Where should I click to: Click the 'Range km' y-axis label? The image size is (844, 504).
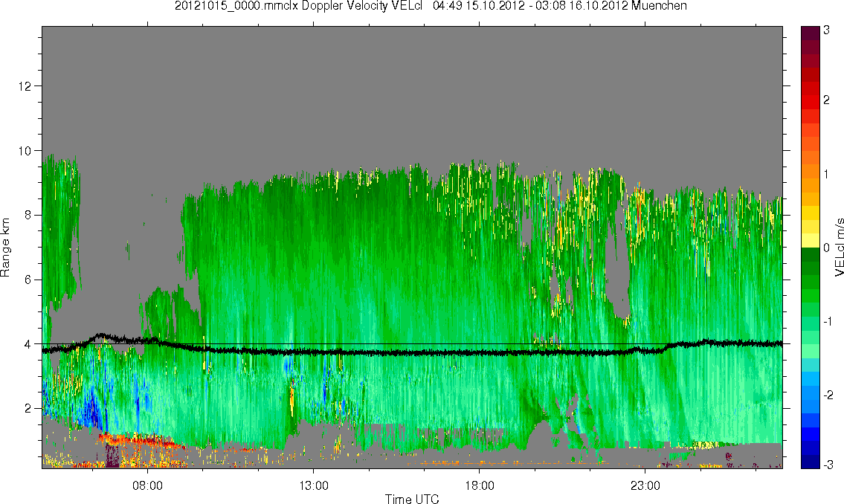pyautogui.click(x=5, y=248)
